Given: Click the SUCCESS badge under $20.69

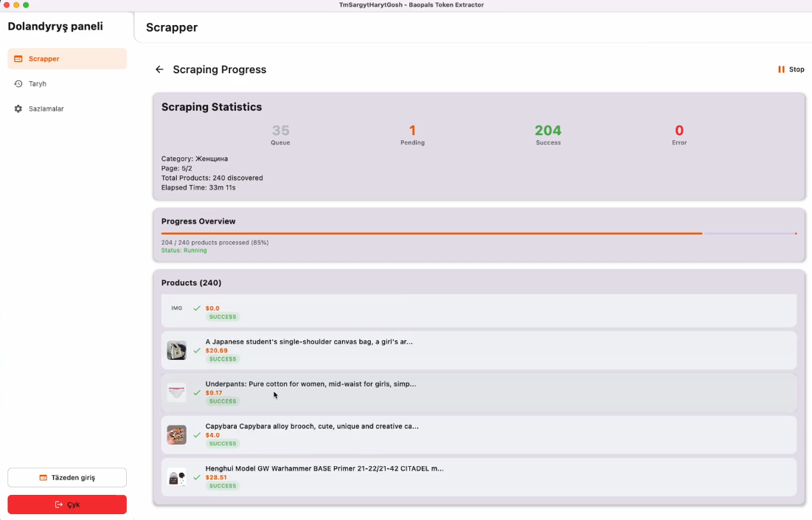Looking at the screenshot, I should pyautogui.click(x=223, y=359).
